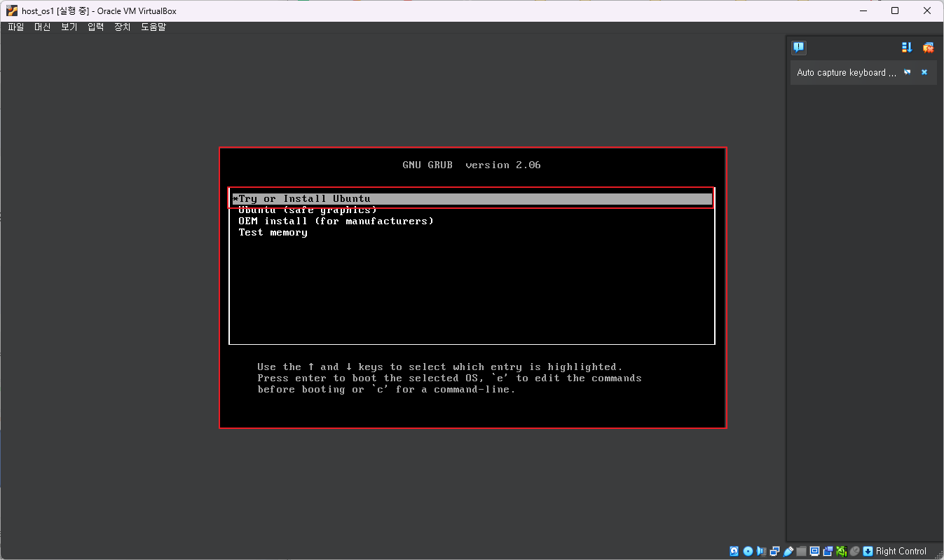
Task: Click the optical disc status icon
Action: pyautogui.click(x=748, y=551)
